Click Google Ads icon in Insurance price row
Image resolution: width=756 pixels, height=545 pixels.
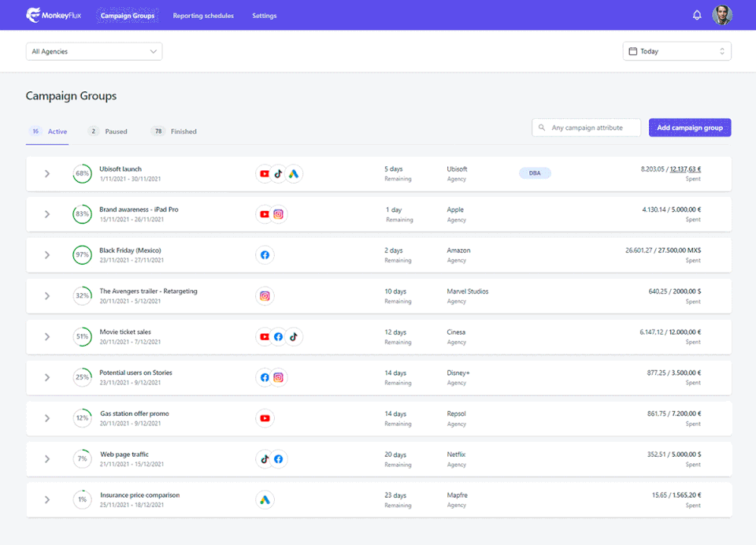pos(265,499)
